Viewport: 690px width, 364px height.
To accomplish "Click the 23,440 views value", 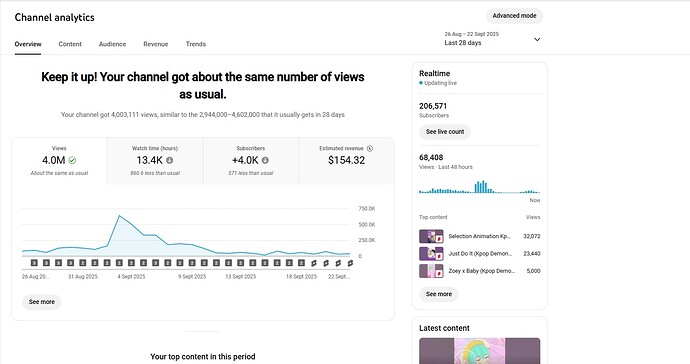I will click(x=532, y=254).
